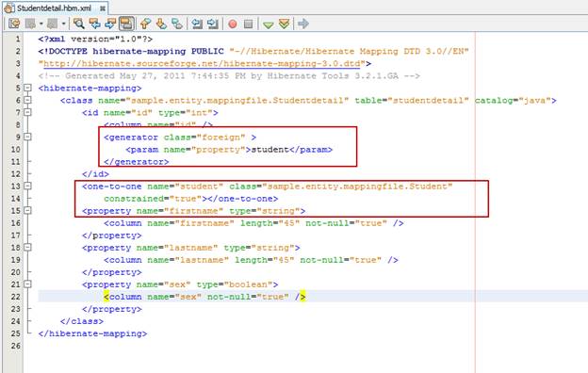Click the id name="id" type="int" line
The height and width of the screenshot is (373, 588).
point(150,113)
